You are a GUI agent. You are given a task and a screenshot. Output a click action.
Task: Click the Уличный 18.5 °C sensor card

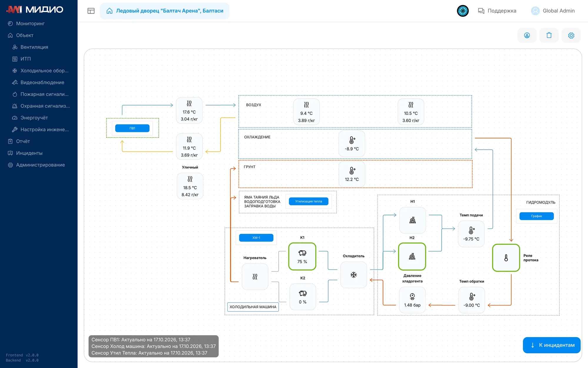[190, 186]
